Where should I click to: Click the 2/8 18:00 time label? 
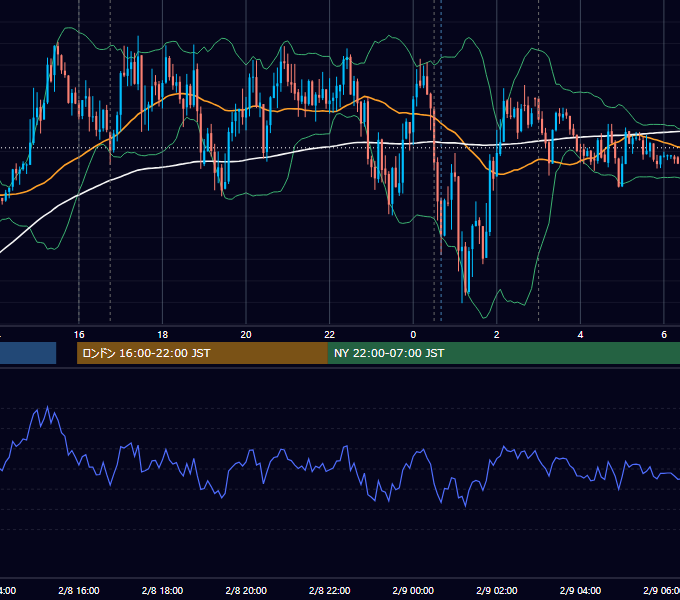pyautogui.click(x=162, y=590)
